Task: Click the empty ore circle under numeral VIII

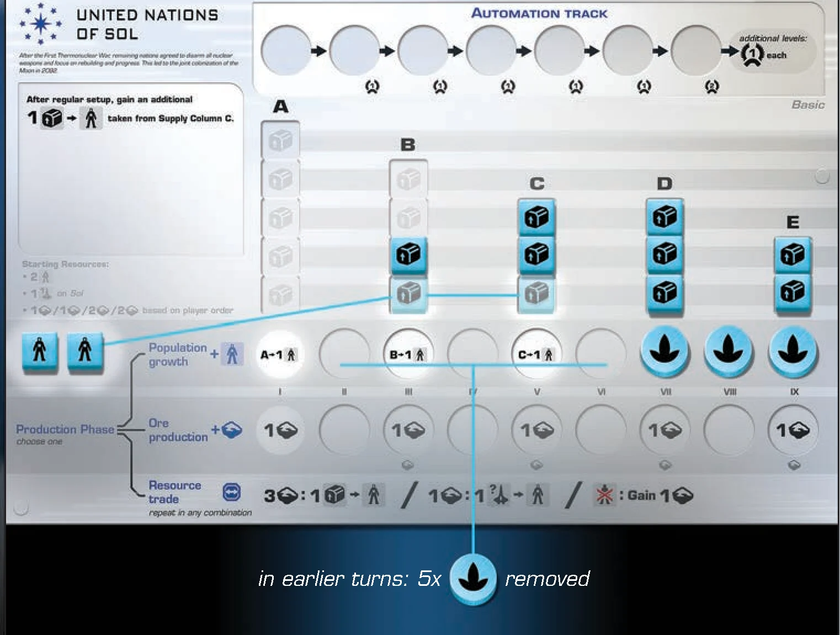Action: click(729, 430)
